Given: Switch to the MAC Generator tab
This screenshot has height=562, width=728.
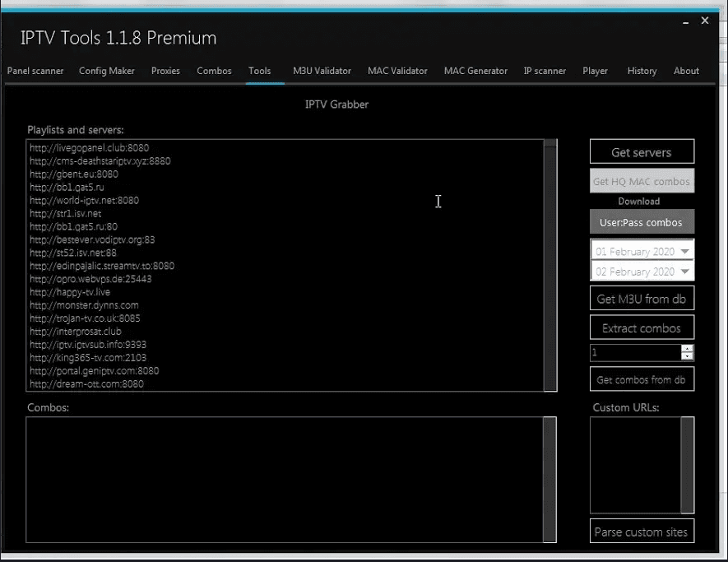Looking at the screenshot, I should 475,71.
